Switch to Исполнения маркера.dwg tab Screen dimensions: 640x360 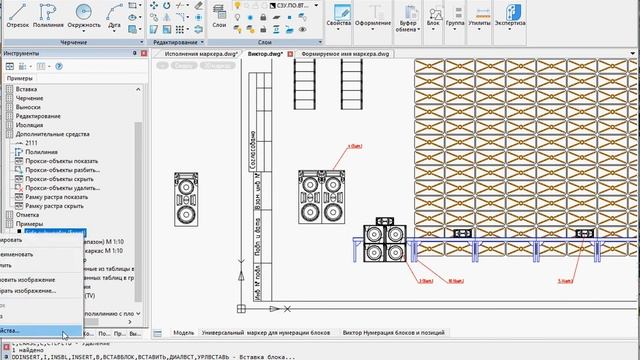pos(201,54)
